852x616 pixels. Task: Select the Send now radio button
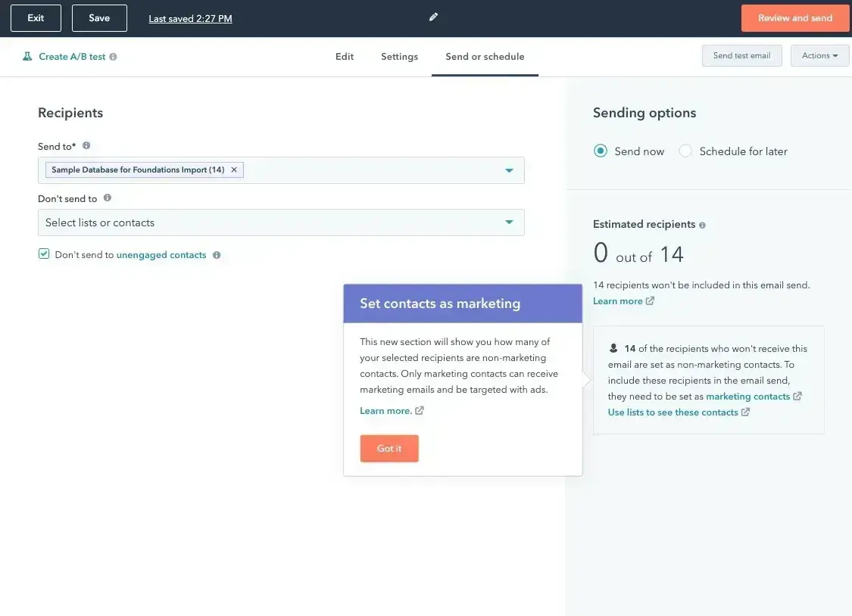(x=601, y=151)
